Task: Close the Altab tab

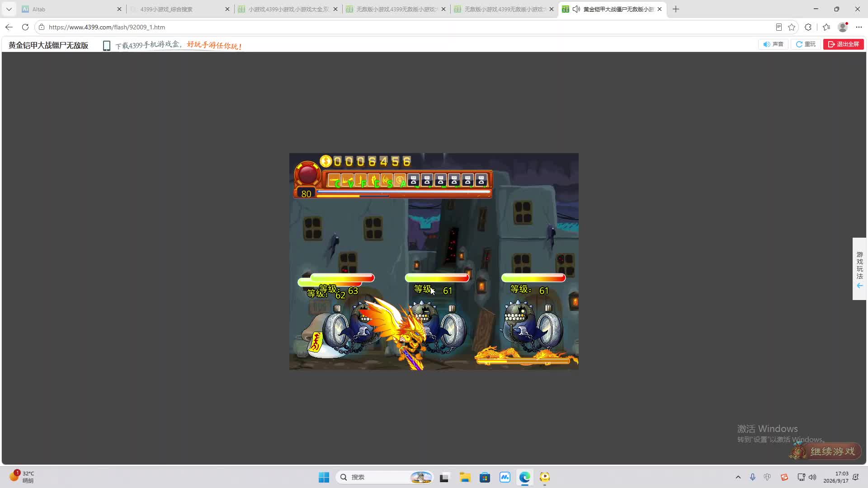Action: [x=119, y=9]
